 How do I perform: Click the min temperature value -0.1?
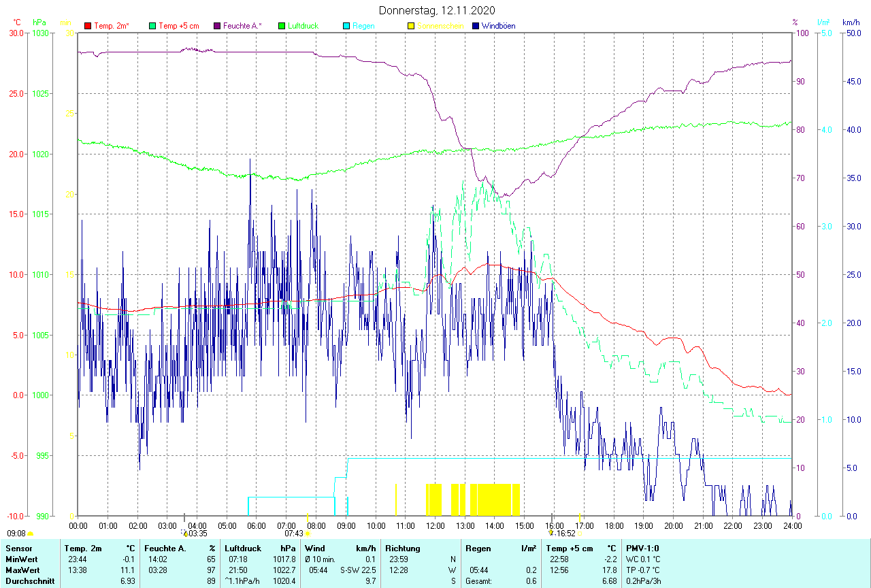coord(128,559)
